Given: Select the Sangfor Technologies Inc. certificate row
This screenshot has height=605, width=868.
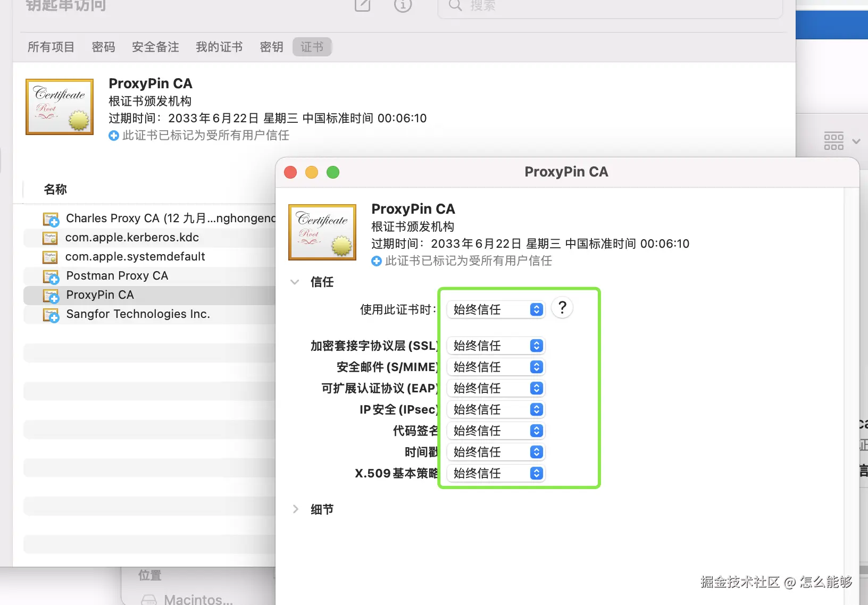Looking at the screenshot, I should tap(149, 314).
